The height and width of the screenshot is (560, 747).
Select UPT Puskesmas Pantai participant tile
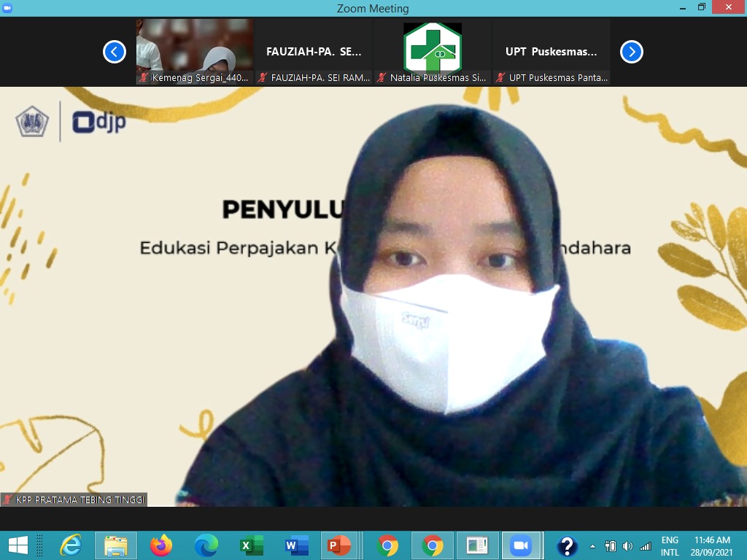[x=551, y=52]
